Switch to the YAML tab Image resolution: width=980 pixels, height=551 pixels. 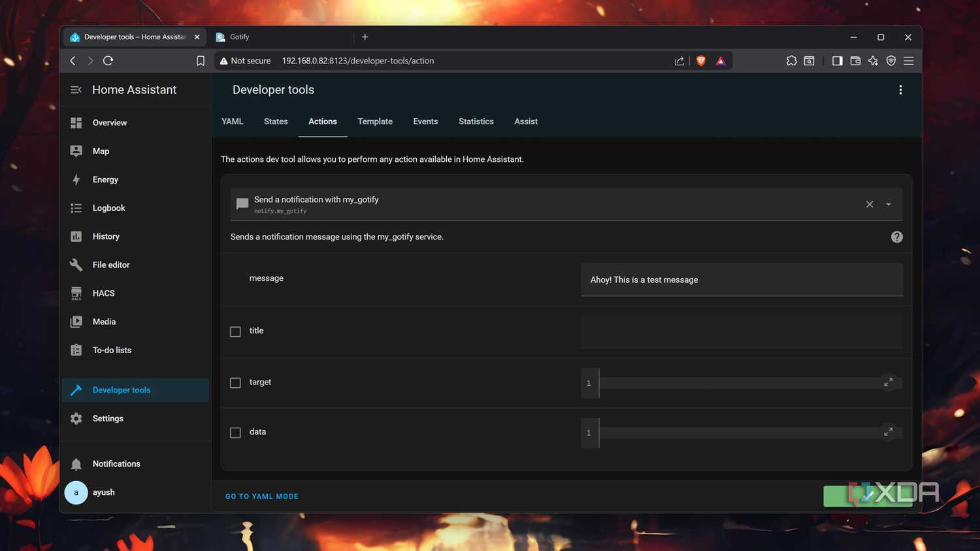(232, 121)
